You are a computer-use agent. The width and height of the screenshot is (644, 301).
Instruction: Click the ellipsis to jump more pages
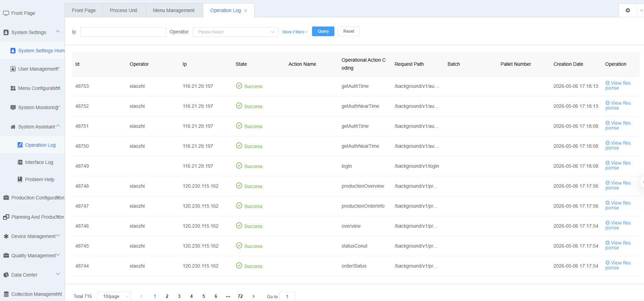point(228,296)
